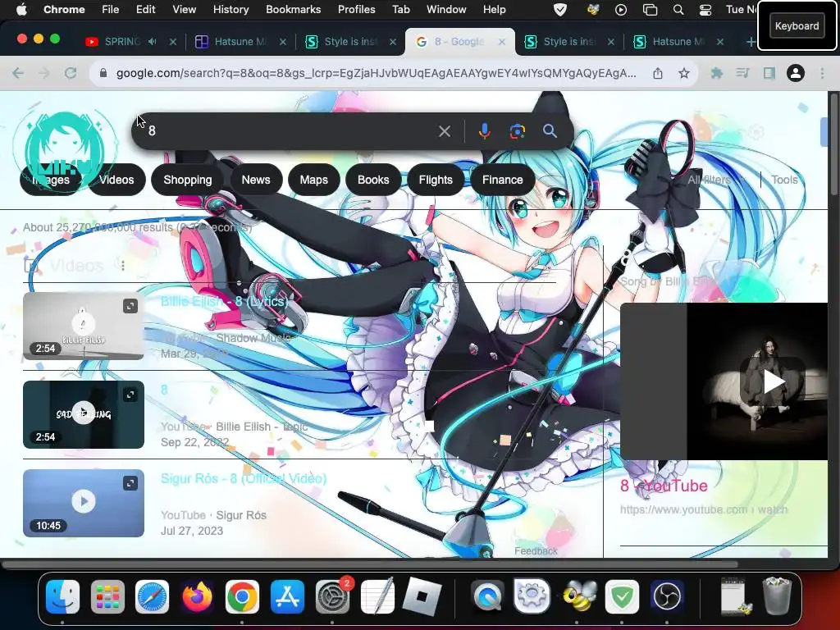Start voice search with the microphone icon

[x=484, y=131]
